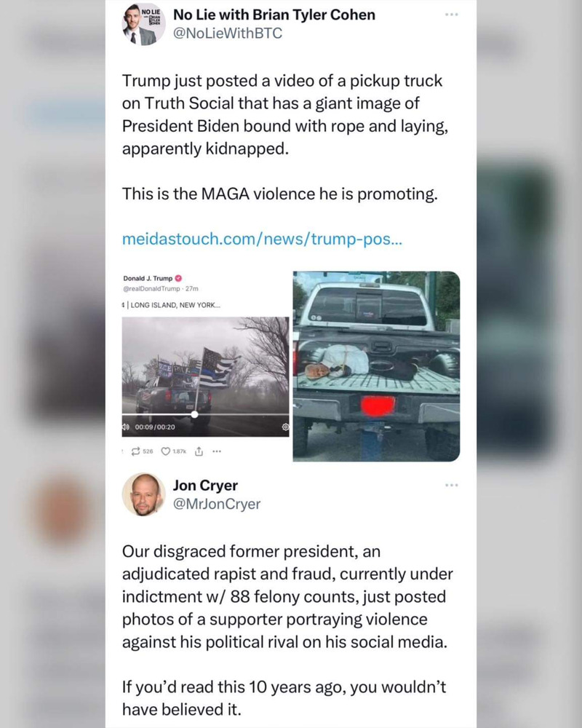Click the No Lie with Brian Tyler Cohen name

click(274, 15)
